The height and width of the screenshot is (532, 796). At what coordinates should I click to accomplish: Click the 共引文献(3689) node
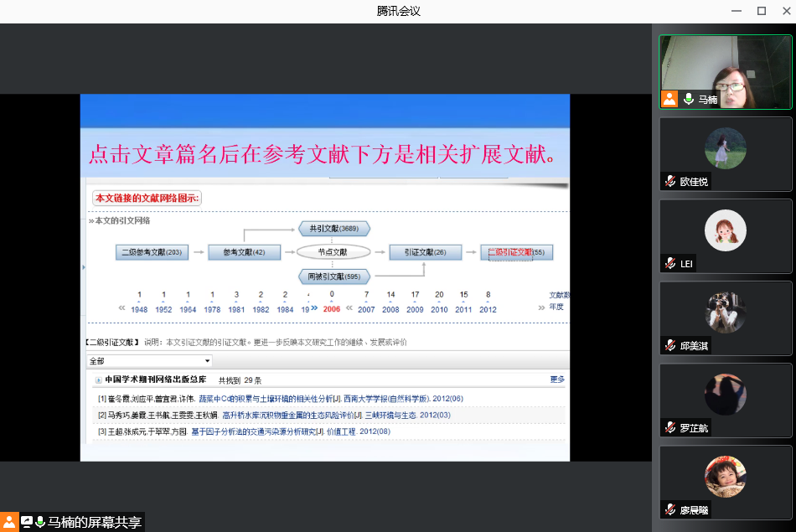coord(333,228)
